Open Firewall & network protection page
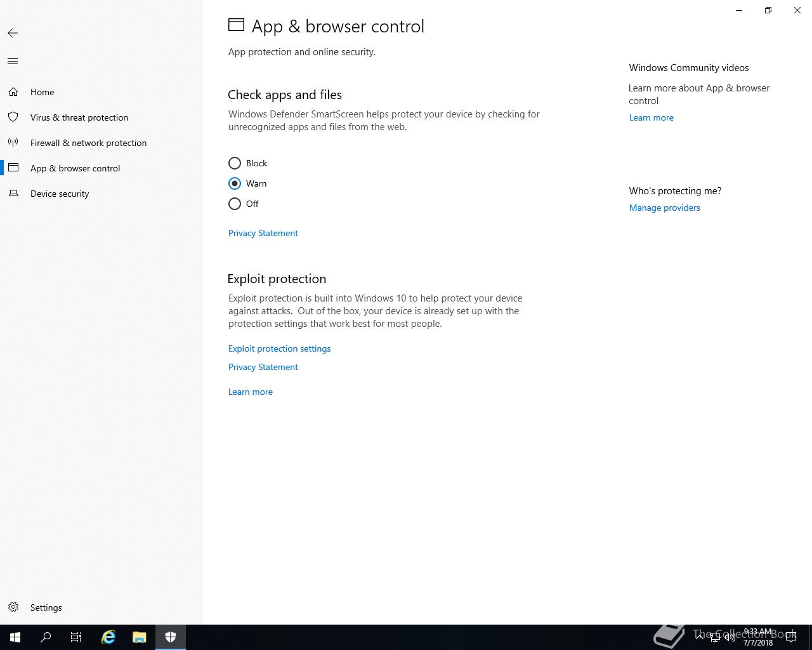 point(101,143)
